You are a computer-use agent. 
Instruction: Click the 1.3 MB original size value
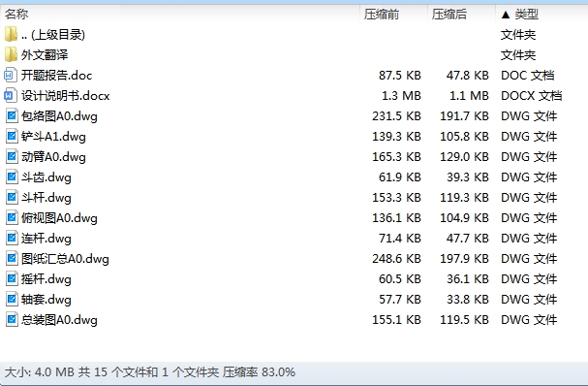click(401, 95)
